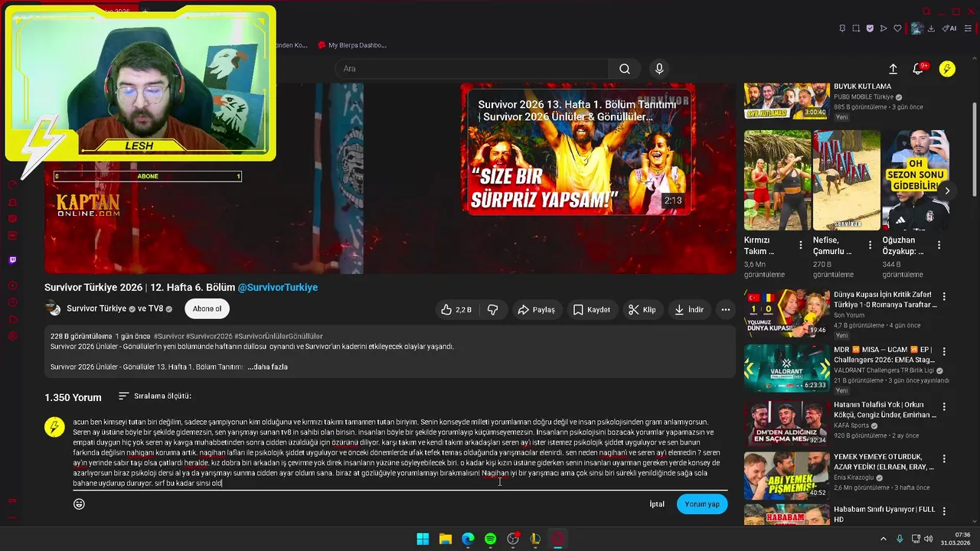Create a clip with Klip button
The height and width of the screenshot is (551, 980).
(x=642, y=310)
